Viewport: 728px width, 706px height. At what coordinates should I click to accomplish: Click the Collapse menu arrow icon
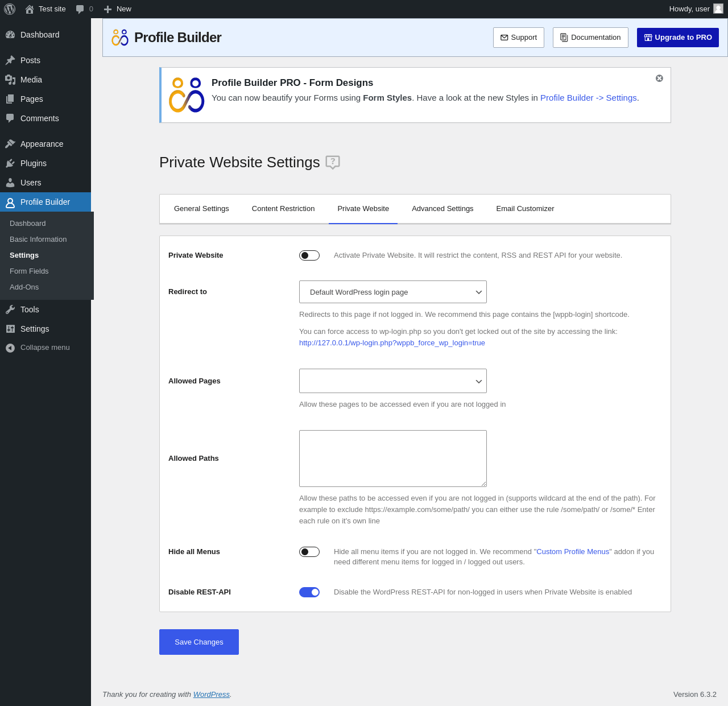point(10,348)
